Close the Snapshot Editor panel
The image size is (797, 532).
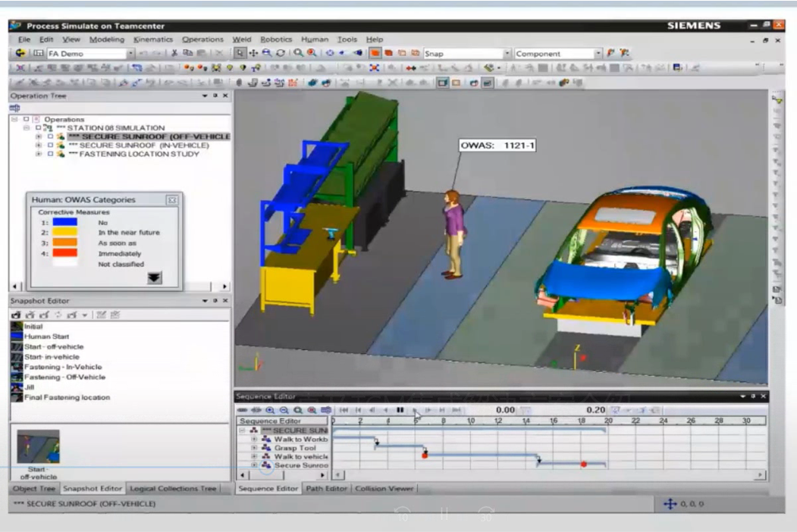226,301
